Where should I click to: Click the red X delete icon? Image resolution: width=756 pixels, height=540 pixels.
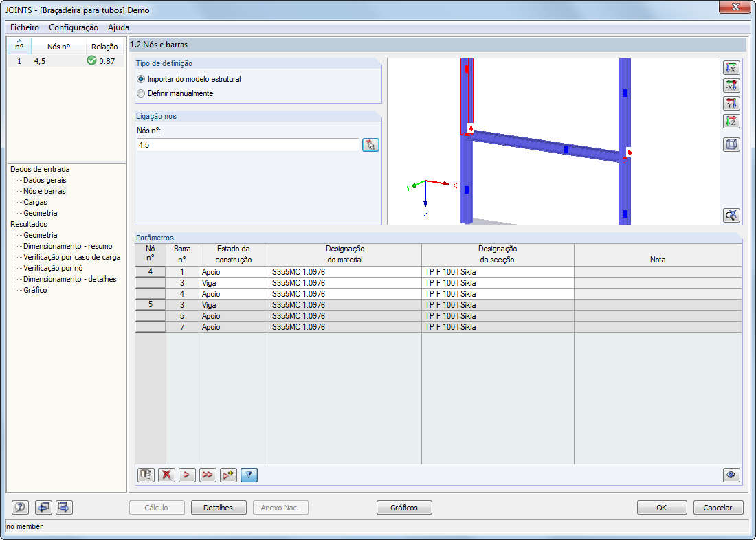coord(166,475)
